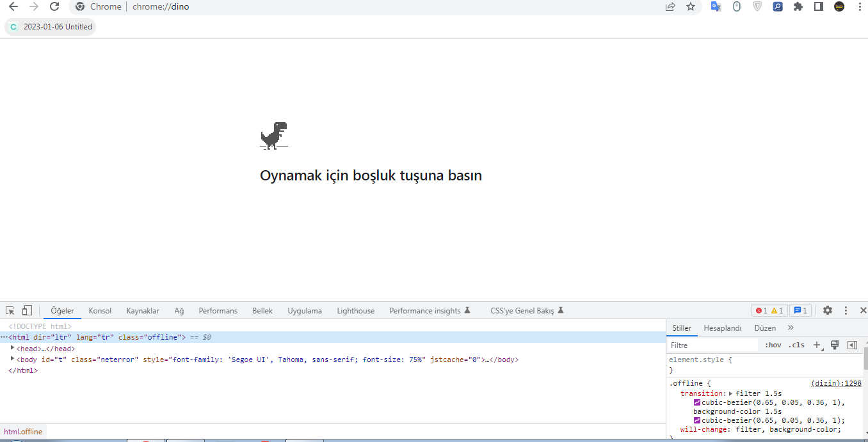
Task: Open the Issues notification icon
Action: (800, 310)
